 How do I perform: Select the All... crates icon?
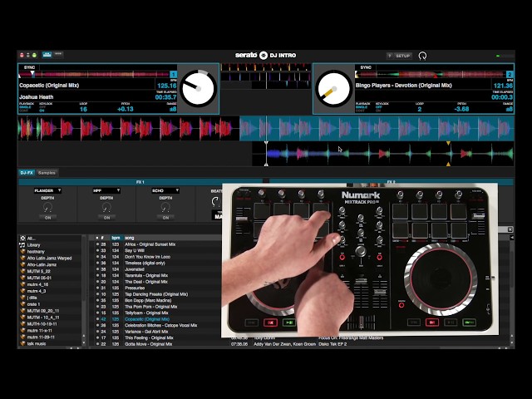point(22,239)
